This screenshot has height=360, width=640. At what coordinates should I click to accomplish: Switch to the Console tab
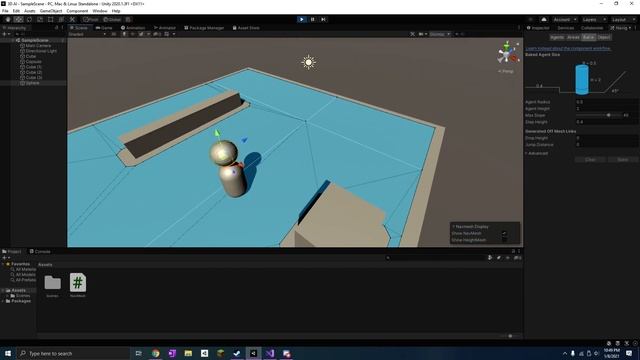[x=40, y=251]
